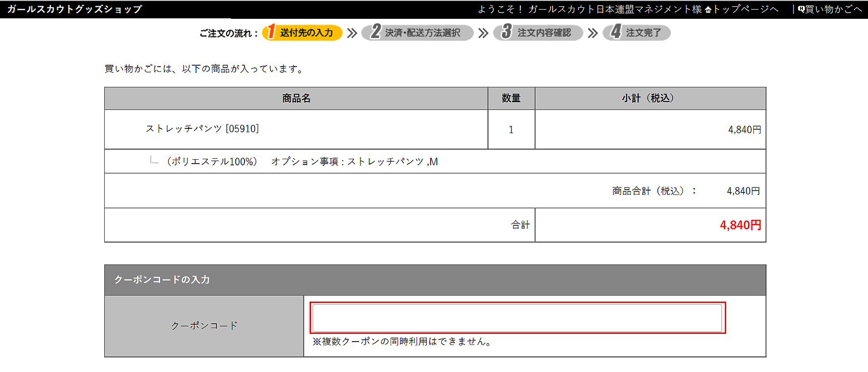
Task: Click the home icon beside トップページへ
Action: (708, 10)
